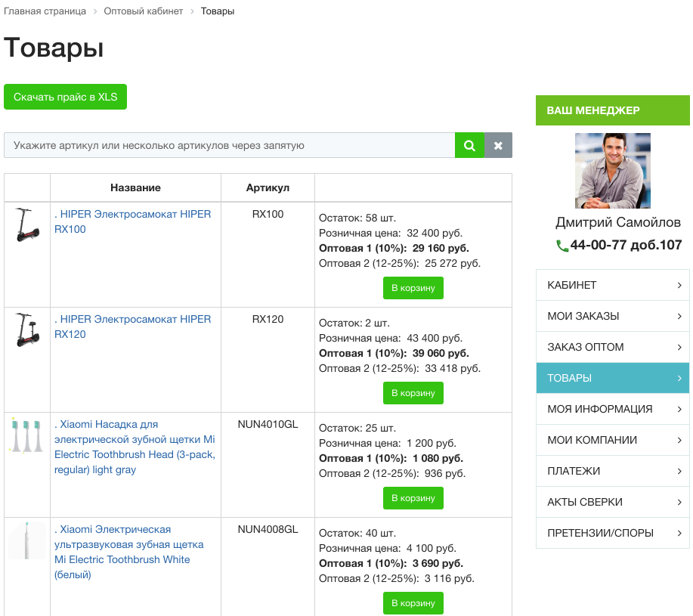Clear the search with the X button
Image resolution: width=693 pixels, height=616 pixels.
tap(498, 145)
